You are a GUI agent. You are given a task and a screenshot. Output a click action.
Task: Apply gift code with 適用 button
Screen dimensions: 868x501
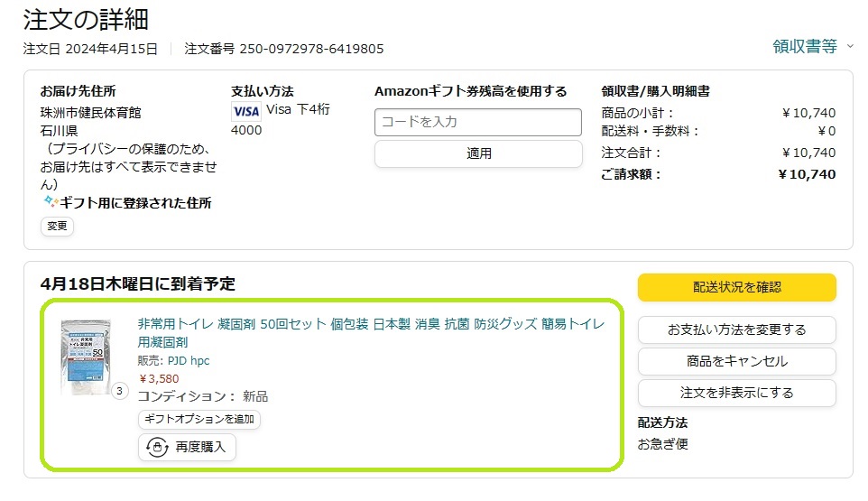tap(478, 153)
